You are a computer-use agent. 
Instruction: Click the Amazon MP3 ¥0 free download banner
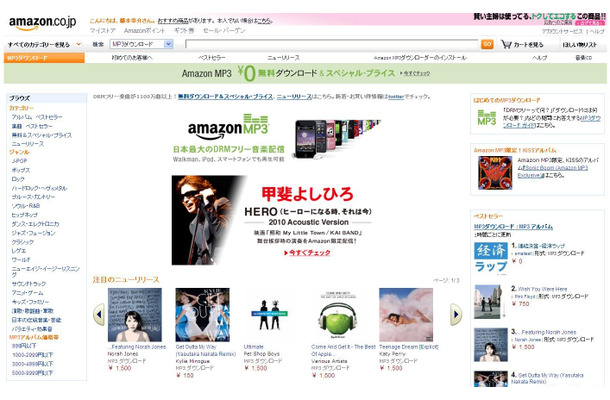point(305,73)
